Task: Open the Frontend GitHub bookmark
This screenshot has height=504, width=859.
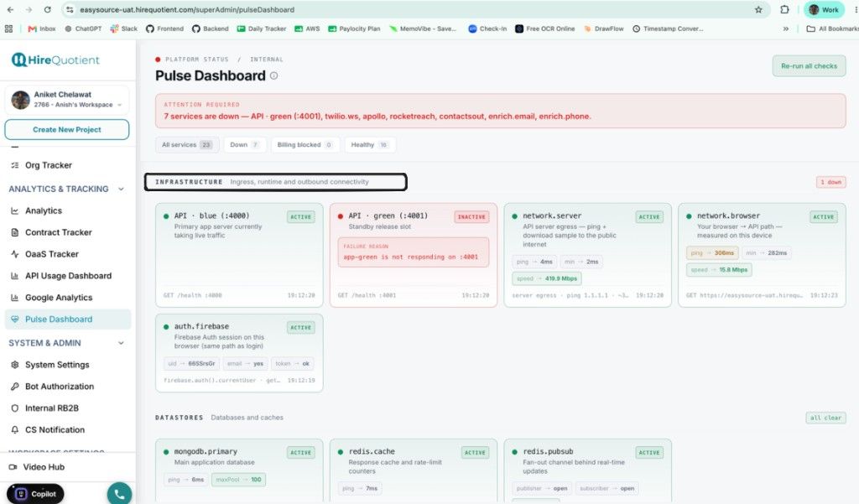Action: tap(165, 29)
